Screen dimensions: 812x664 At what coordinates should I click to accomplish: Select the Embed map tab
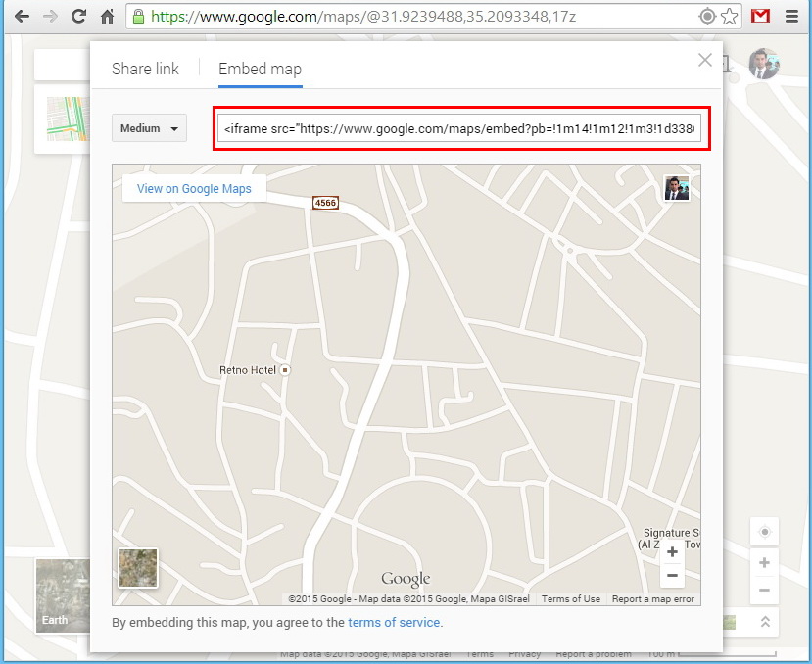(260, 69)
